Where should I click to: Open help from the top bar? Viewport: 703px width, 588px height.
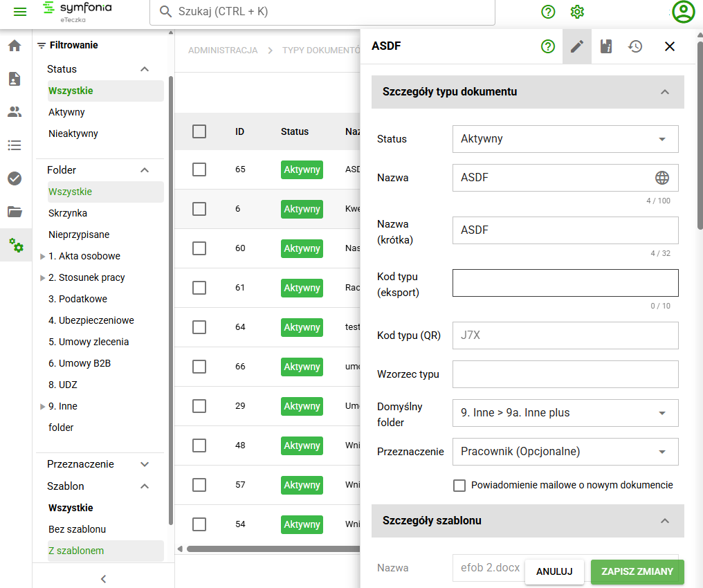[548, 12]
